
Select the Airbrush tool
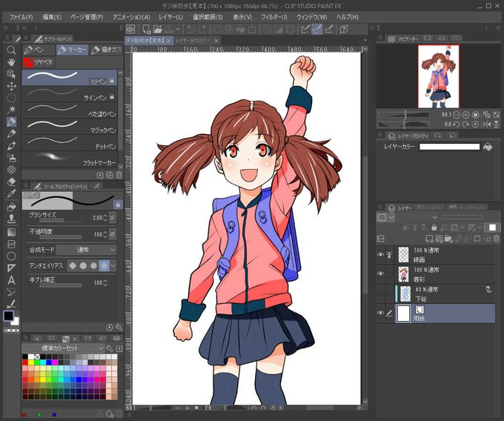coord(11,158)
